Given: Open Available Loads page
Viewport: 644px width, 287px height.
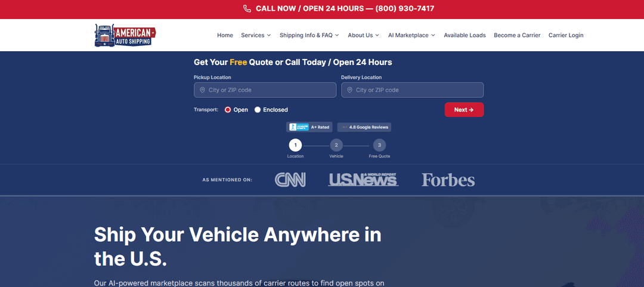Looking at the screenshot, I should pos(465,35).
